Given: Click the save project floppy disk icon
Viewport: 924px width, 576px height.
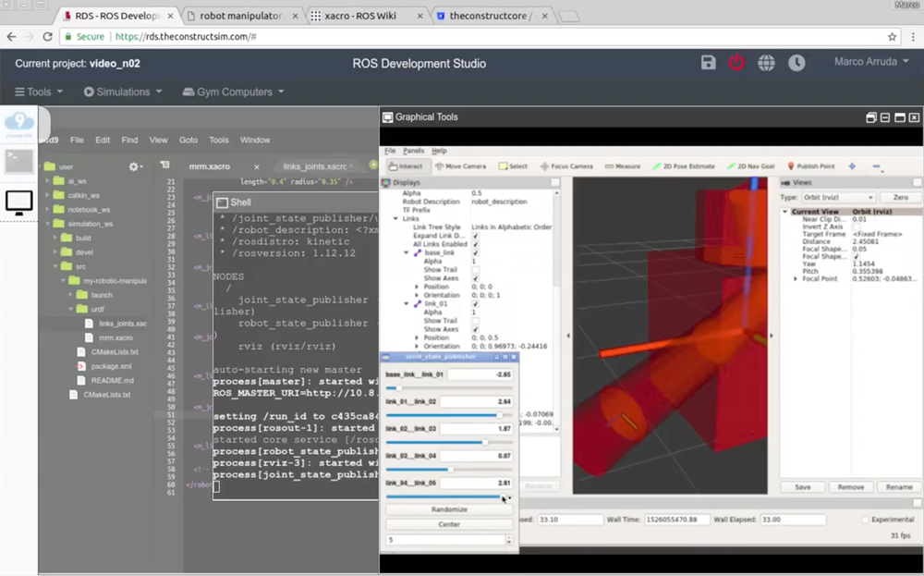Looking at the screenshot, I should 708,63.
